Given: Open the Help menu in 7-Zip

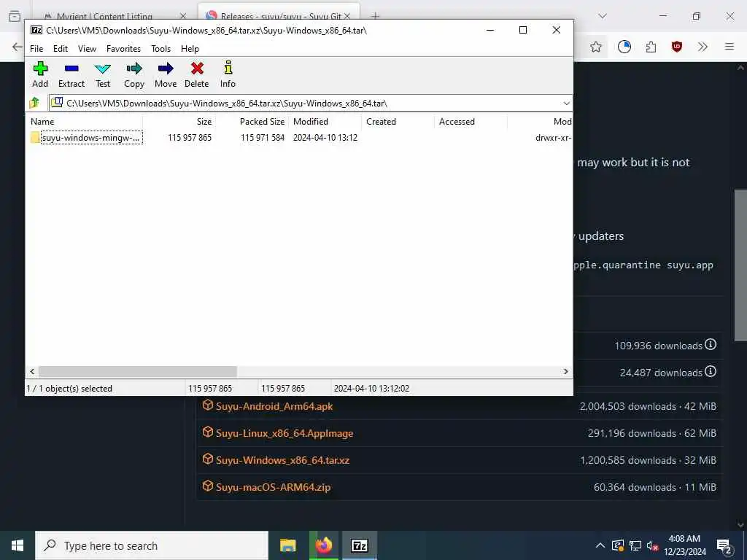Looking at the screenshot, I should tap(190, 49).
